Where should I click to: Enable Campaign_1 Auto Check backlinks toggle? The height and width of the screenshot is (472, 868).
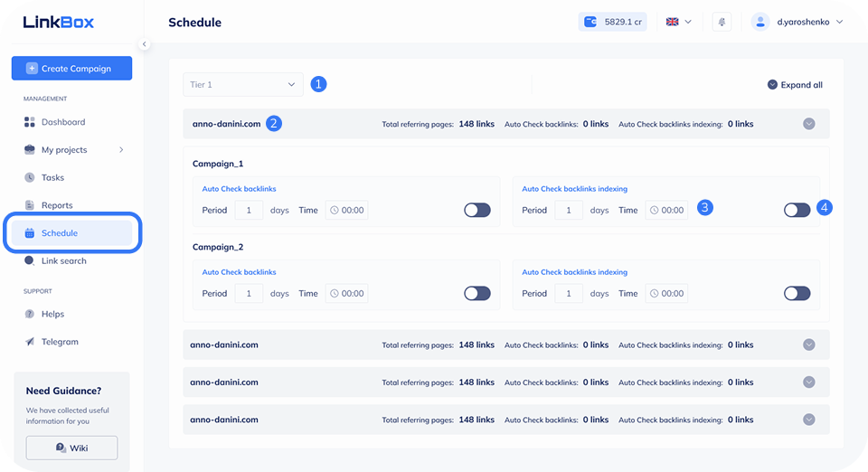(476, 210)
